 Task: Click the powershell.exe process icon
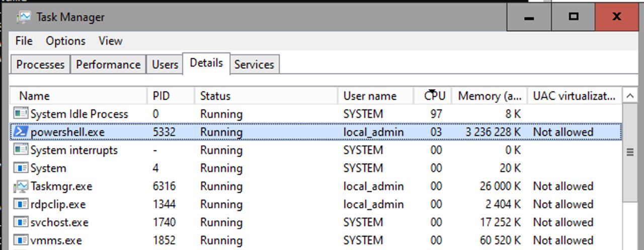point(20,132)
